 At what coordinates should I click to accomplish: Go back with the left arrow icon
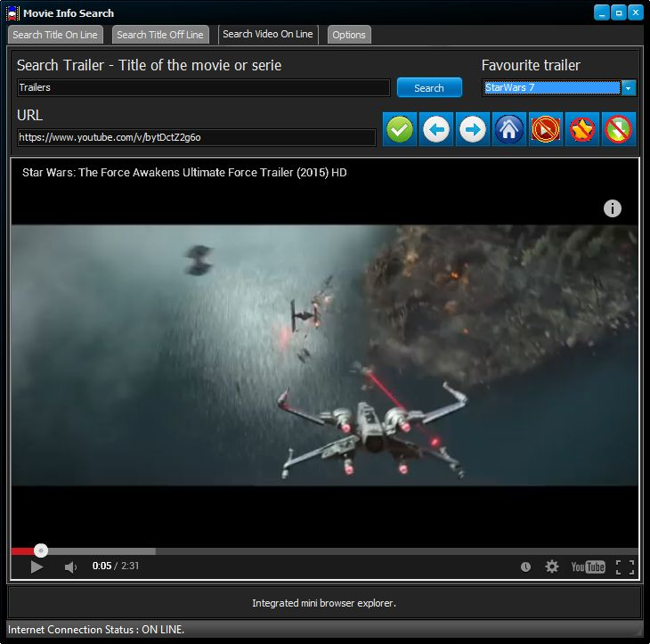436,129
